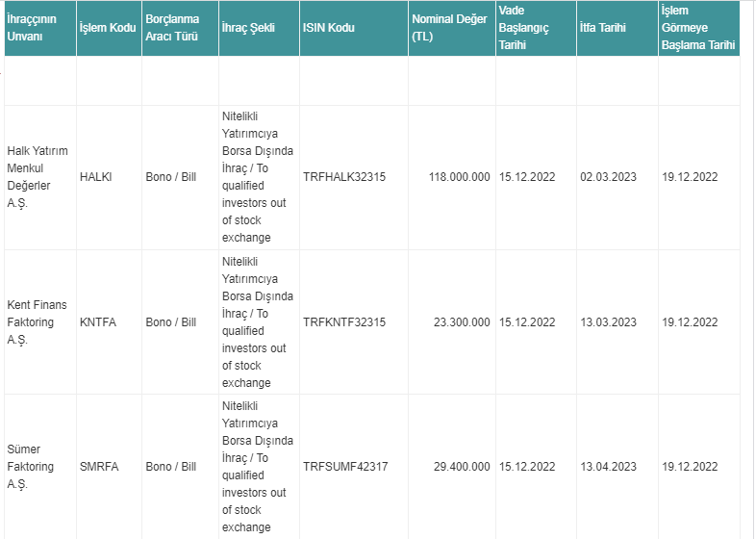The height and width of the screenshot is (539, 756).
Task: Click the İhraççının Unvanı column header
Action: pos(40,28)
